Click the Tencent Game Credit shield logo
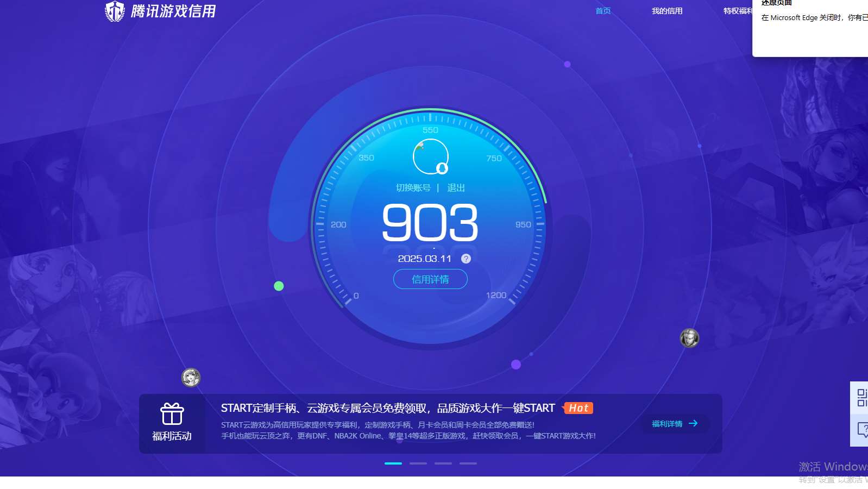The width and height of the screenshot is (868, 489). click(x=115, y=11)
